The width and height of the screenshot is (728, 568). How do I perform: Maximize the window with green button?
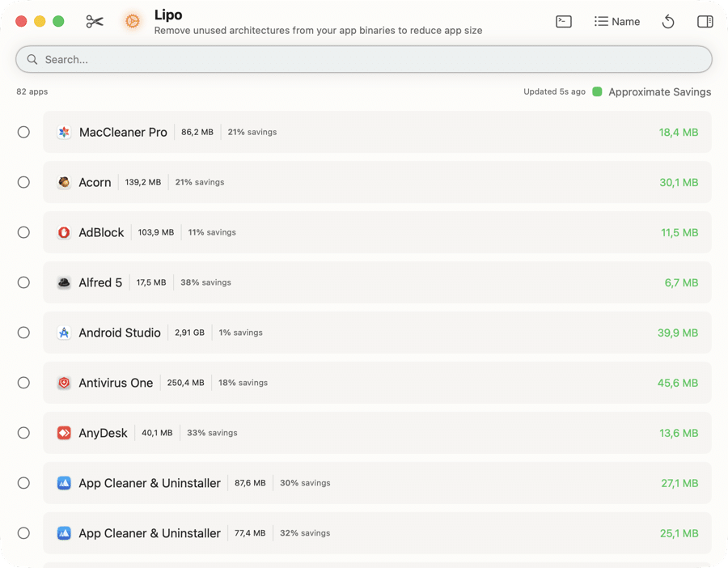point(58,21)
